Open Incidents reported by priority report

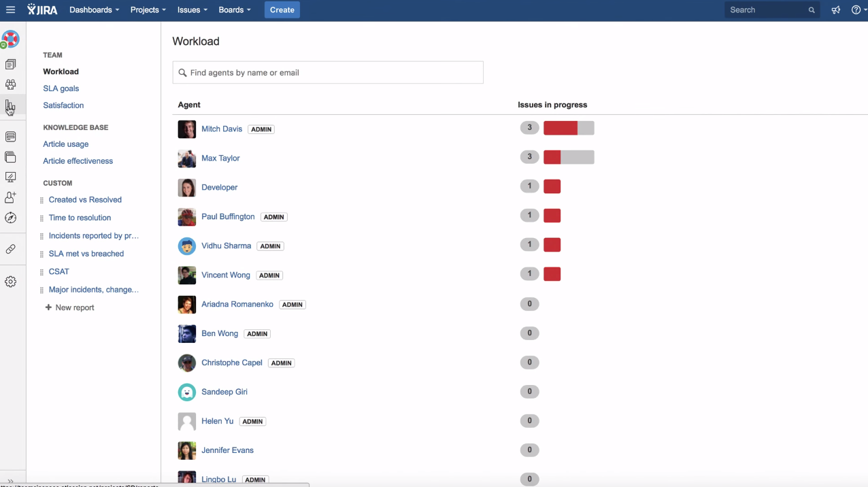coord(94,236)
